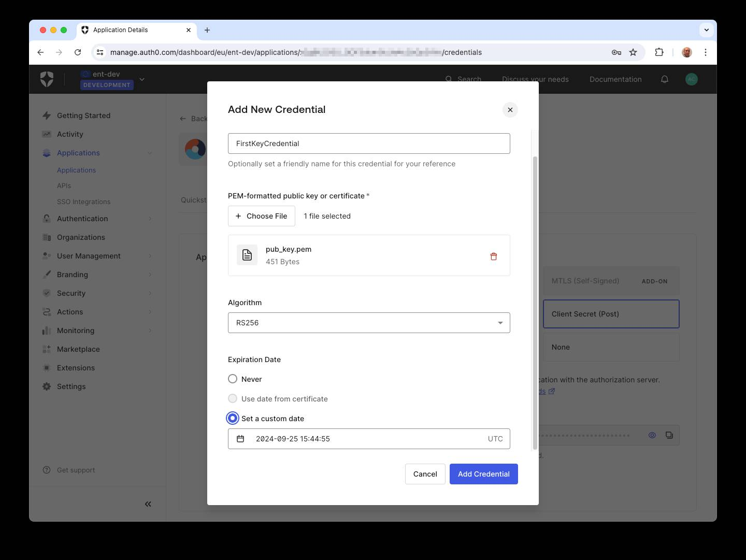Select the None authentication method

point(611,347)
